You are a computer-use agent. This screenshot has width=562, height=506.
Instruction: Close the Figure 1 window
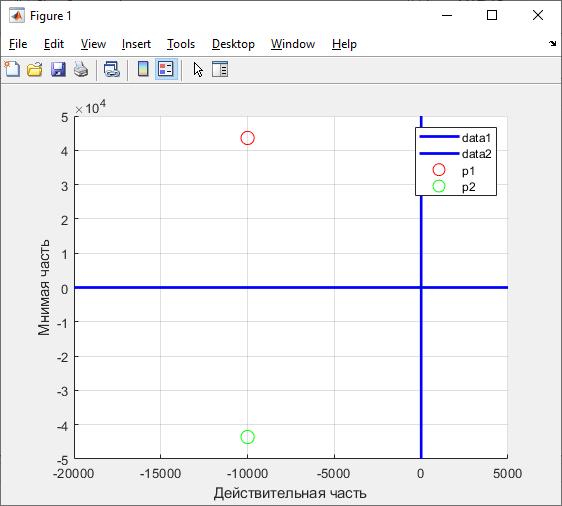(x=538, y=15)
